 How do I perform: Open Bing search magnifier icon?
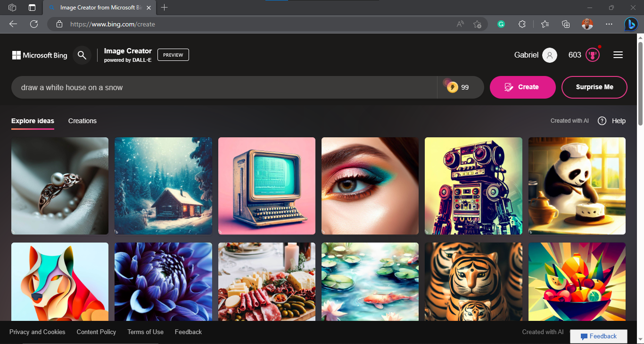click(x=82, y=55)
